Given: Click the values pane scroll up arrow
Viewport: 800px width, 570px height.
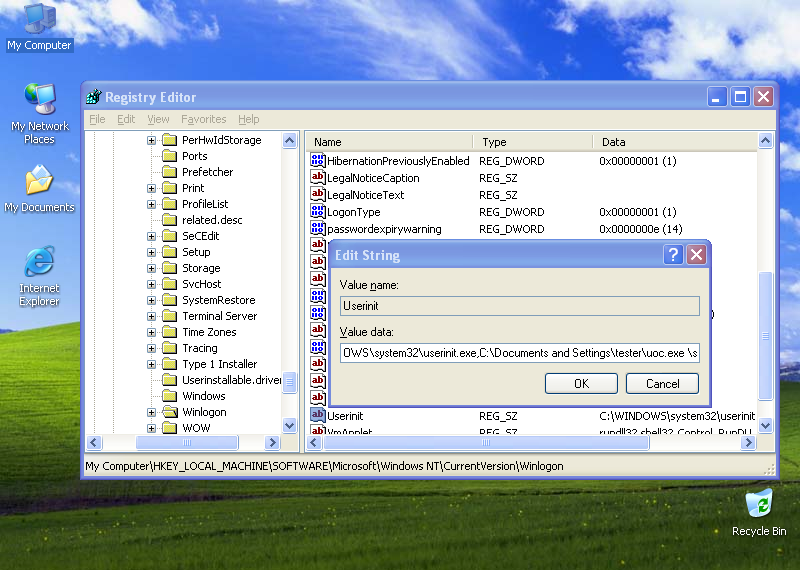Looking at the screenshot, I should pyautogui.click(x=765, y=140).
